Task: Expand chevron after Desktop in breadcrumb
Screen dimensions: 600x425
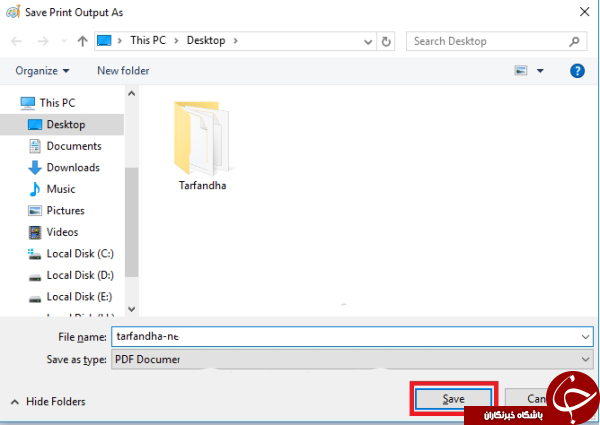Action: [235, 41]
